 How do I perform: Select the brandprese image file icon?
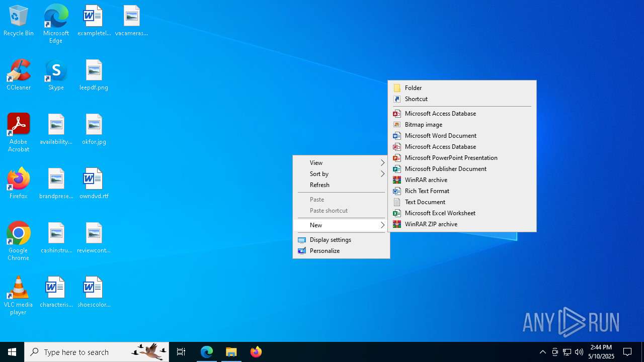[56, 184]
